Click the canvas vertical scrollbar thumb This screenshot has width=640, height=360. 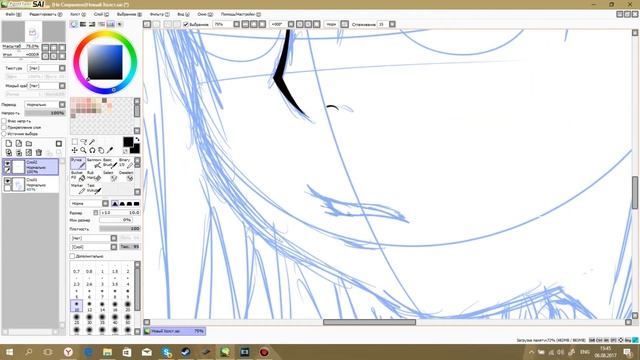(635, 193)
